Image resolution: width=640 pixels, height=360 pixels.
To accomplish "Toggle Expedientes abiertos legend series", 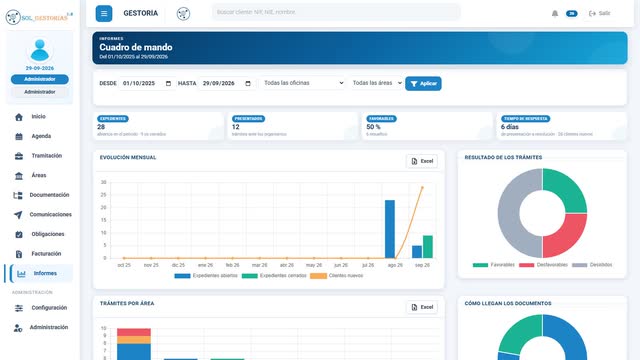I will (206, 276).
